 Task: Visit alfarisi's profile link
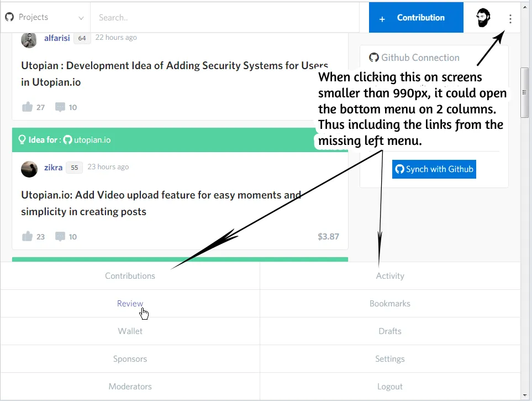point(57,38)
